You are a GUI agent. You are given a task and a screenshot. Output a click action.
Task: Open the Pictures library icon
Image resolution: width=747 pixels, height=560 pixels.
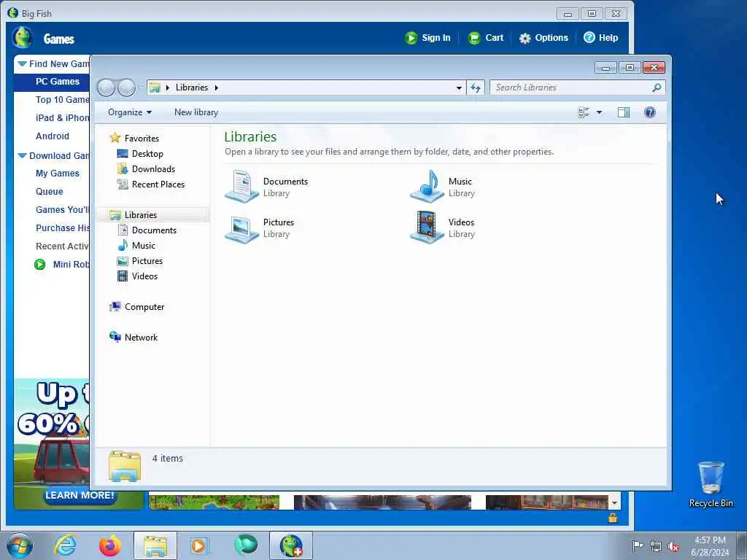click(242, 228)
